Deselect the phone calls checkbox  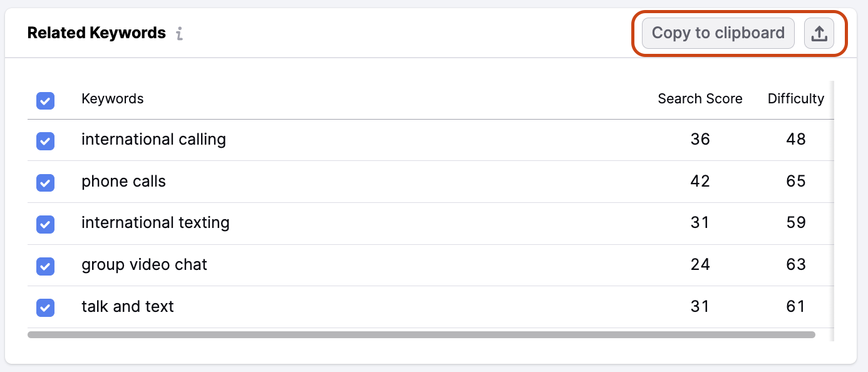click(45, 183)
